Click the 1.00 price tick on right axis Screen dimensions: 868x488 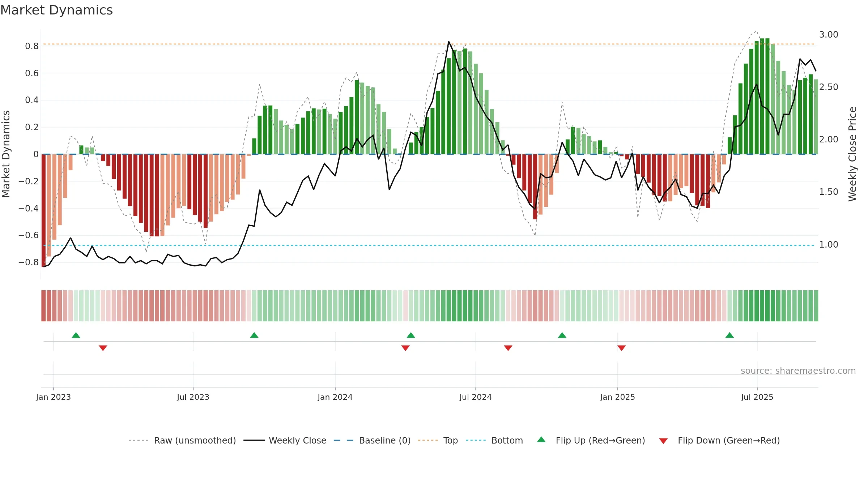829,245
